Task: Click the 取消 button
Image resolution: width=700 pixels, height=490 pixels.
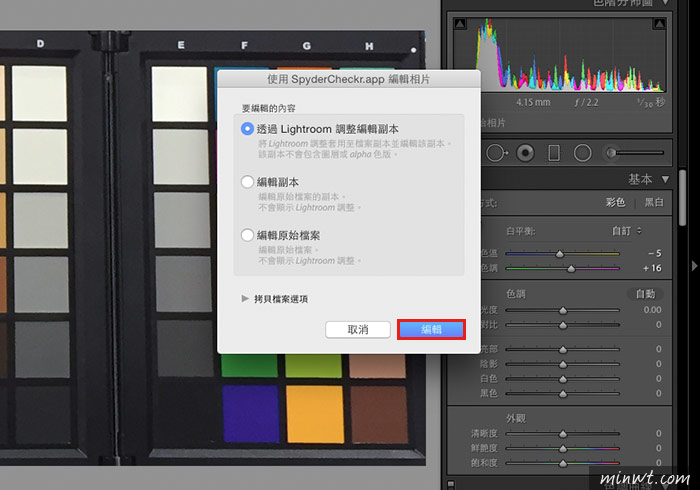Action: [x=358, y=330]
